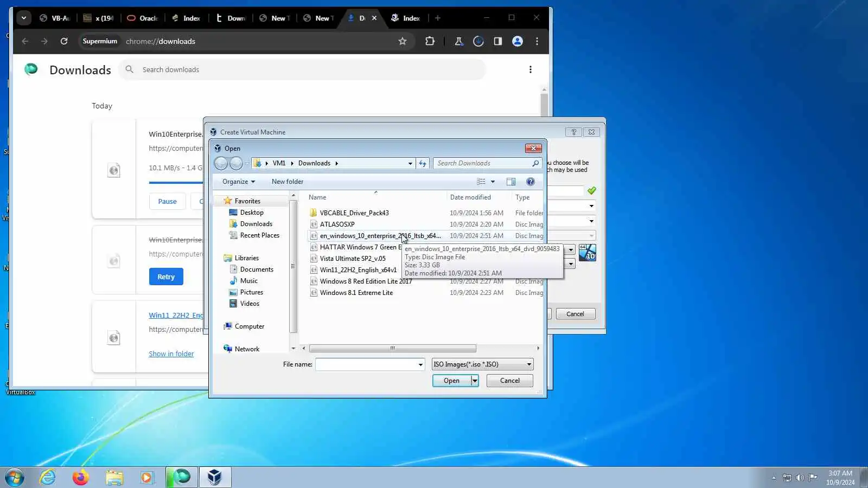Click the volume speaker tray icon

(x=800, y=478)
